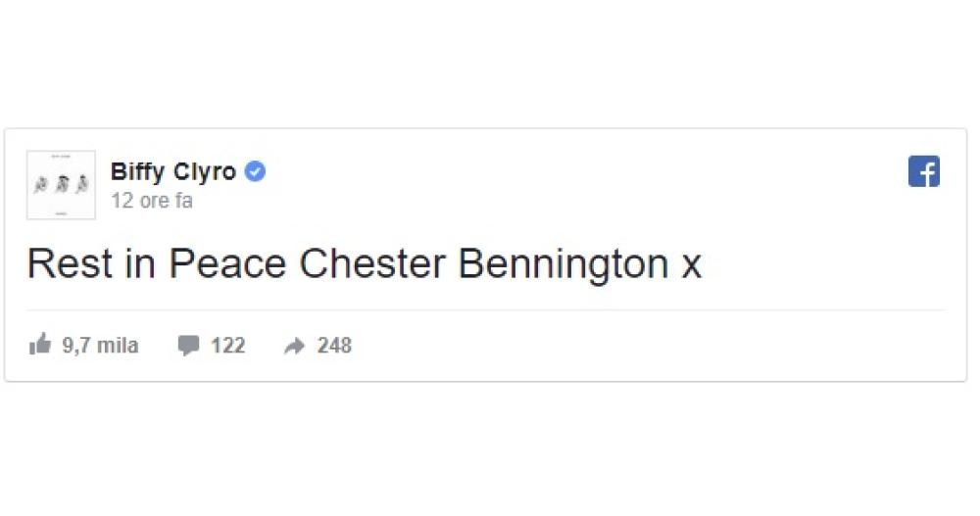Click the word "Bennington" in the post
This screenshot has height=516, width=980.
563,264
